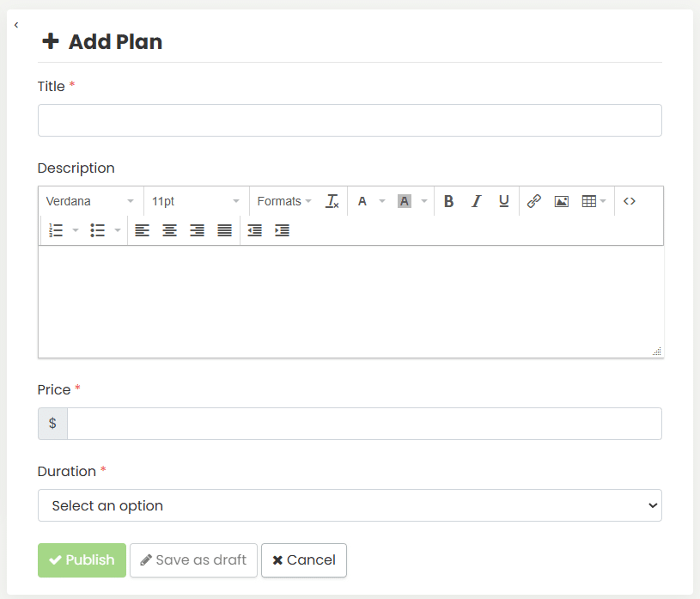The height and width of the screenshot is (599, 700).
Task: Open the 11pt font size dropdown
Action: 196,201
